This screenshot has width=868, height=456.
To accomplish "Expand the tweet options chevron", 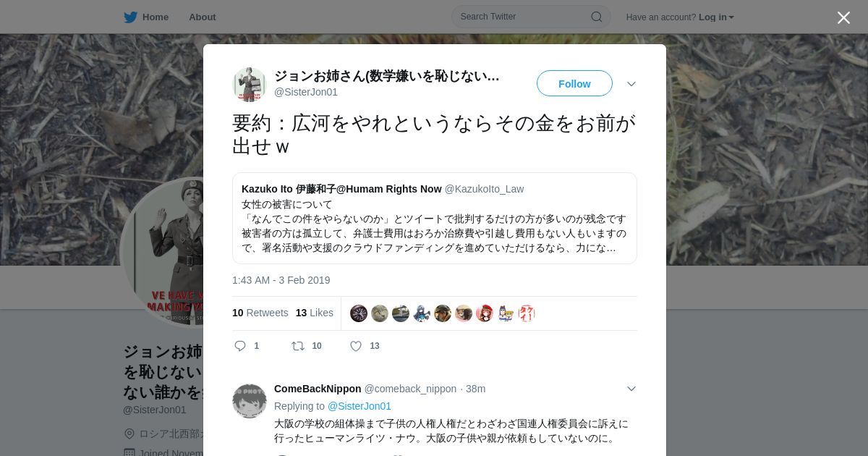I will (x=631, y=84).
